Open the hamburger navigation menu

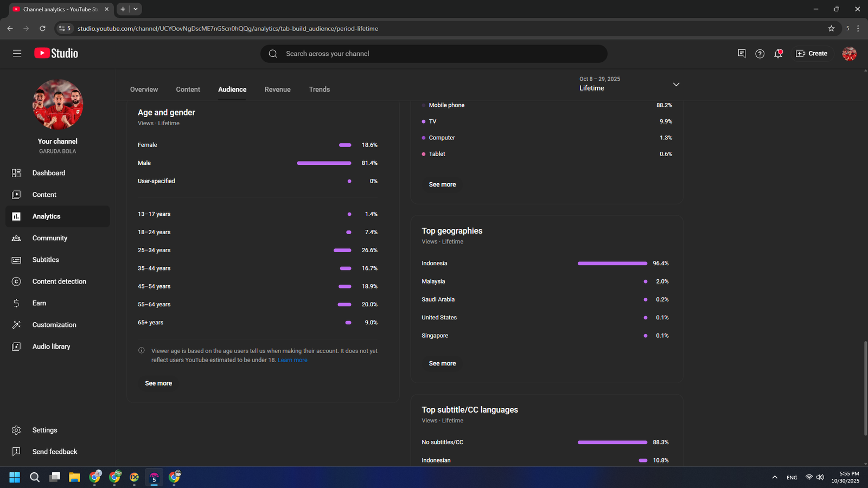pos(17,54)
